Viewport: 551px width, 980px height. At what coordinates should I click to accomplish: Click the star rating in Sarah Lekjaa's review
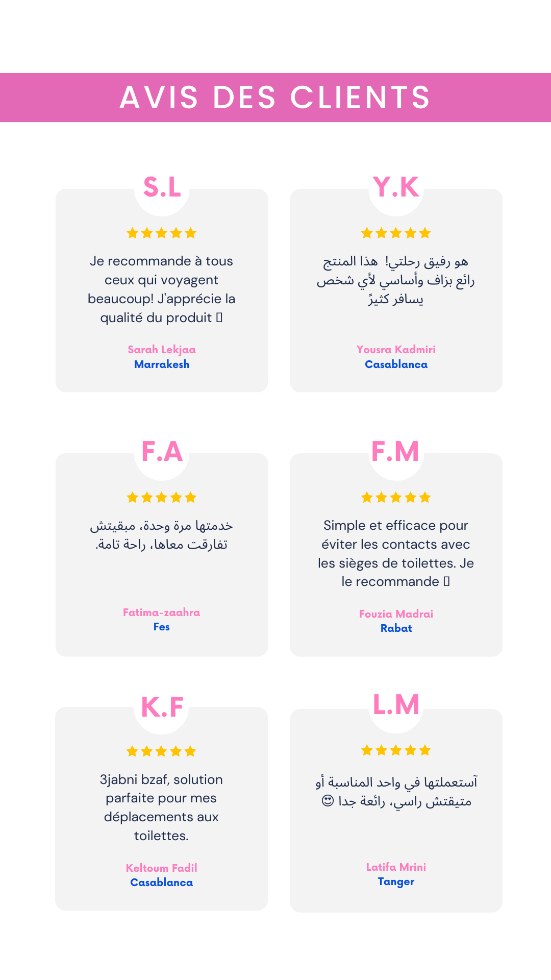coord(162,233)
